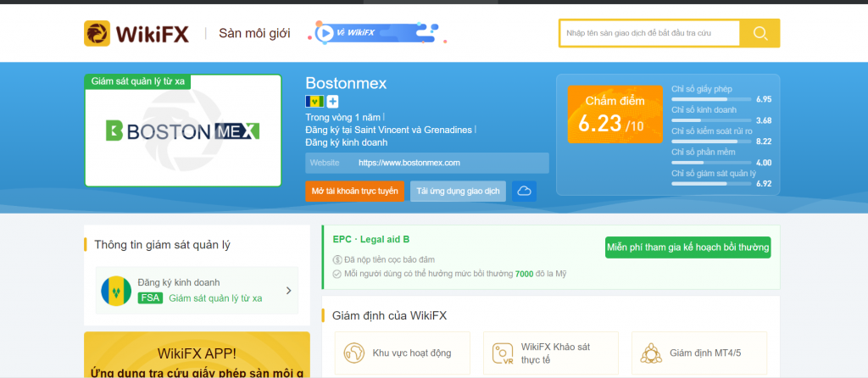Viewport: 868px width, 378px height.
Task: Click Tải ứng dụng giao dịch button
Action: pyautogui.click(x=458, y=191)
